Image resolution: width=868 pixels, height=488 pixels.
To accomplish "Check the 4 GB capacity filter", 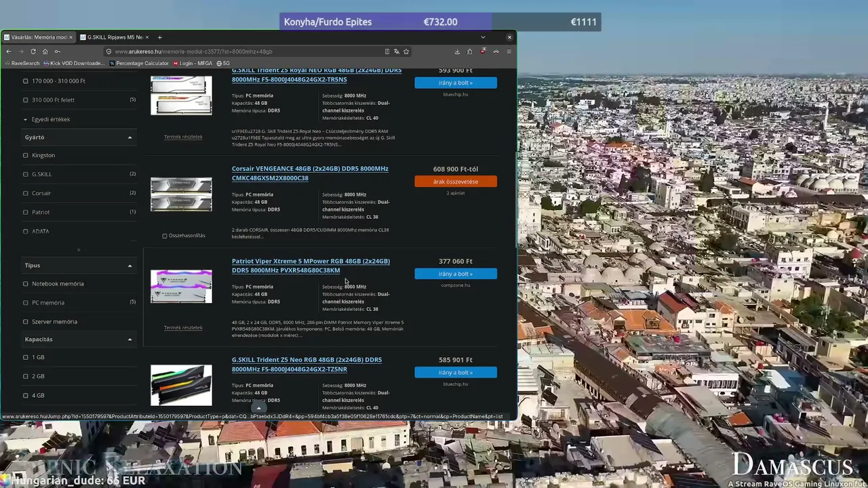I will pyautogui.click(x=26, y=395).
